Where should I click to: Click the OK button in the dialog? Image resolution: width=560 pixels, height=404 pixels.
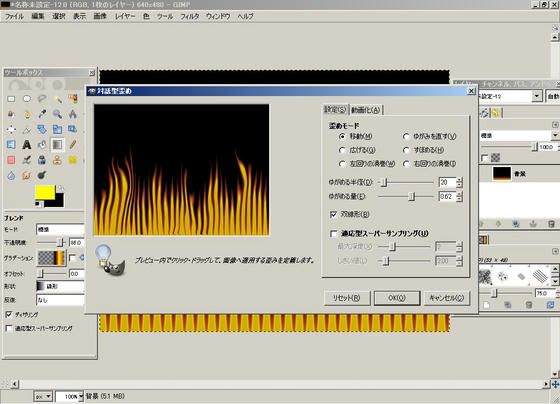coord(397,298)
